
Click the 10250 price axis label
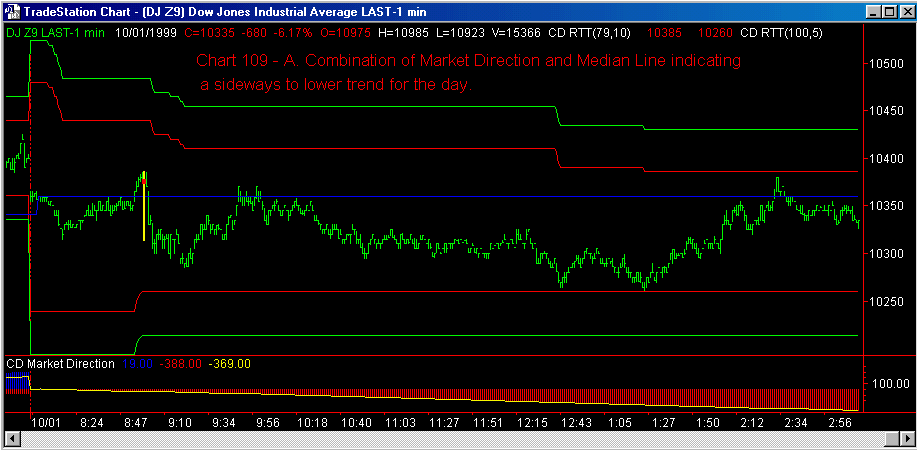coord(886,302)
